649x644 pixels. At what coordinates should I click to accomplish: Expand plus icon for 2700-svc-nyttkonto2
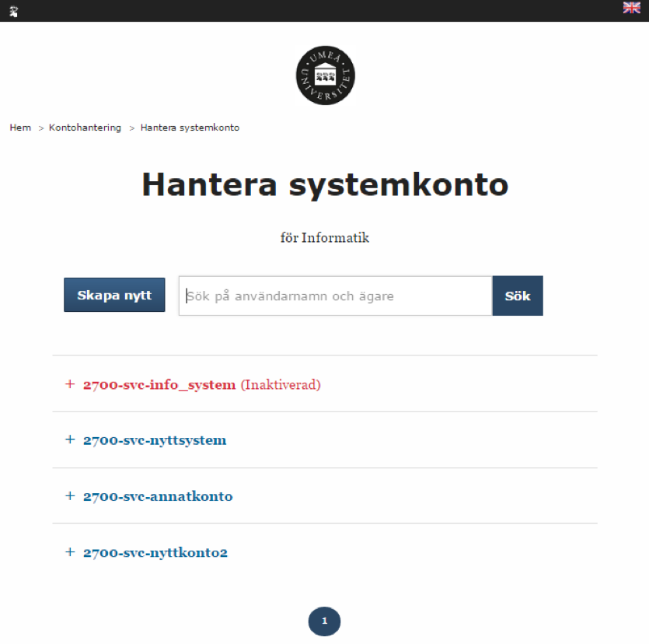click(x=70, y=552)
